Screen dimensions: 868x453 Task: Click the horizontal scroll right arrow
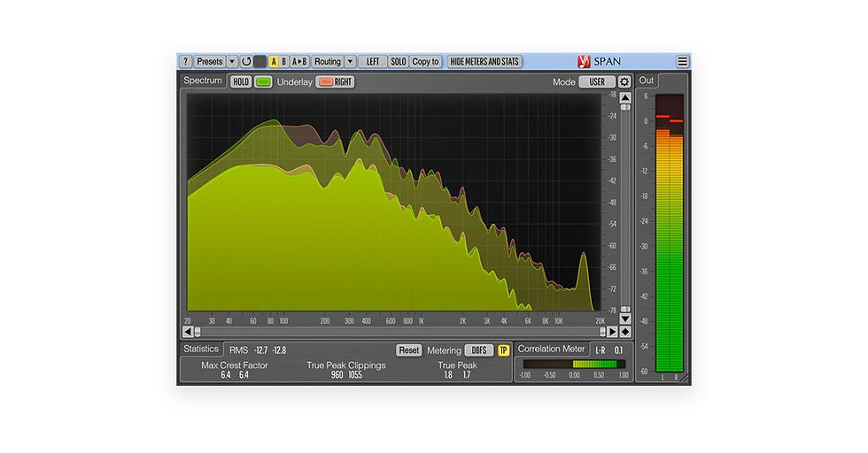tap(612, 332)
